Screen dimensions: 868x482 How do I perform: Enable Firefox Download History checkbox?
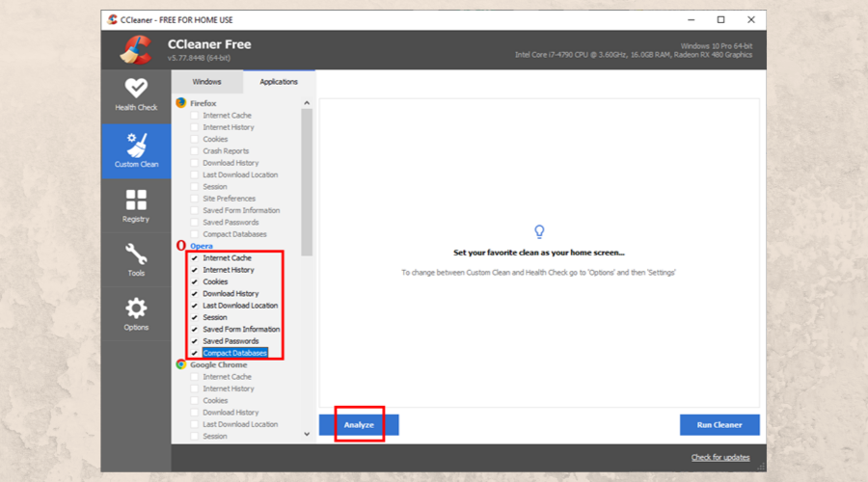(194, 163)
